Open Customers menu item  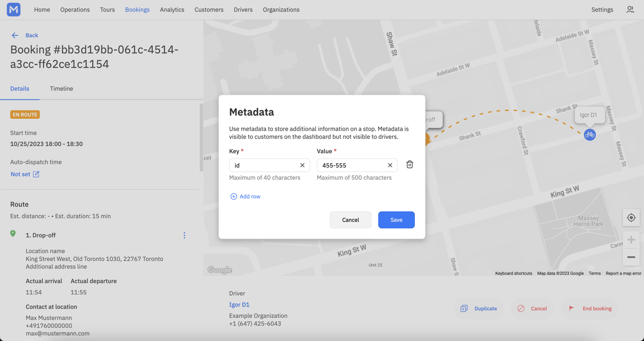click(x=209, y=9)
